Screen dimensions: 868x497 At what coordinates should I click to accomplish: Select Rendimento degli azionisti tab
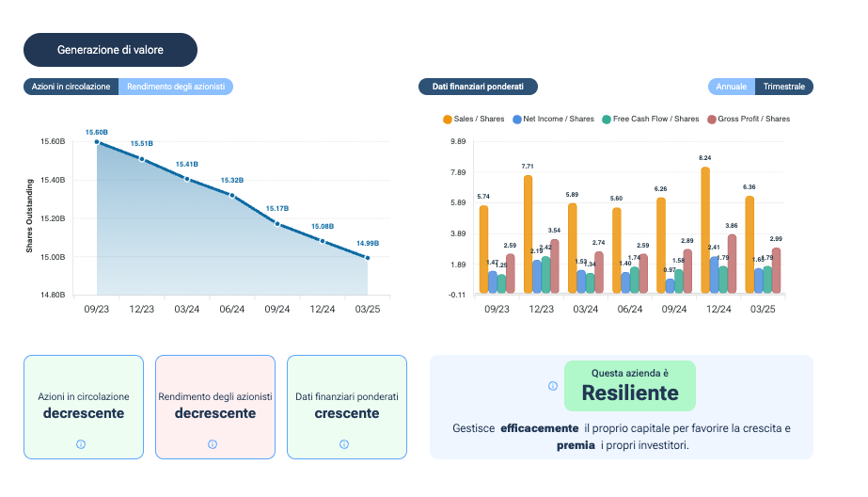176,87
